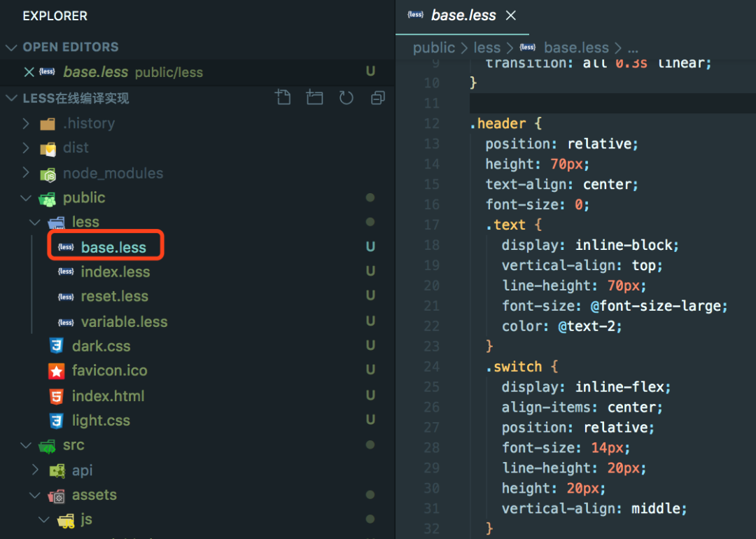Image resolution: width=756 pixels, height=539 pixels.
Task: Collapse the less folder chevron
Action: 35,222
